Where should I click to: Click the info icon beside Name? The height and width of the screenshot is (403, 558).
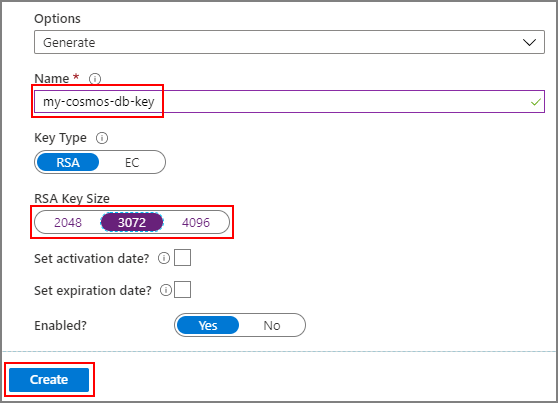point(95,78)
